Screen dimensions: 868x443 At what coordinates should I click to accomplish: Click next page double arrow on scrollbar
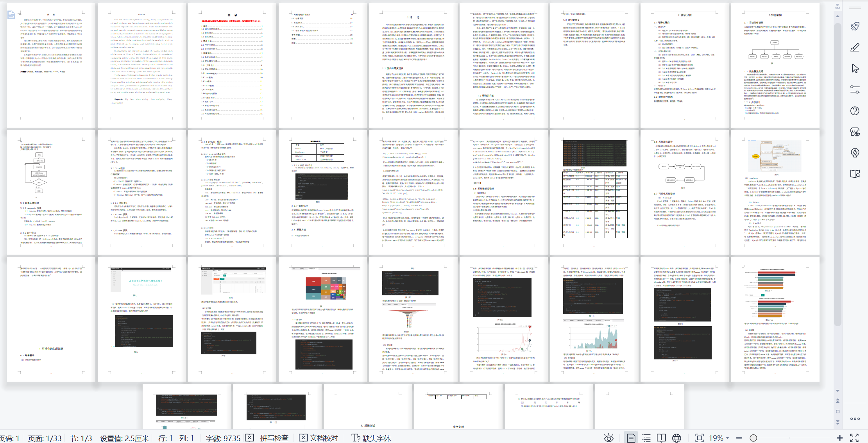click(838, 422)
